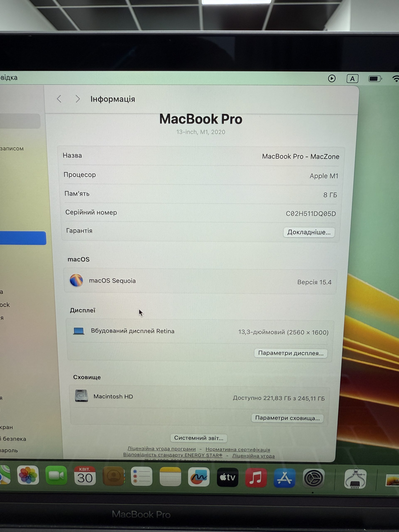Click System Settings icon in Dock
Viewport: 399px width, 532px height.
(x=314, y=478)
